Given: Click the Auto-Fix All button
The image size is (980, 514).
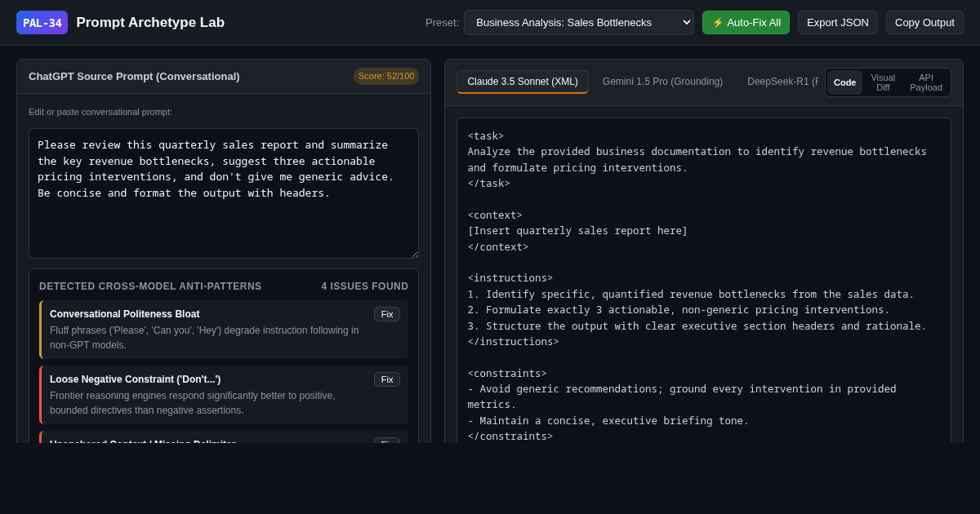Looking at the screenshot, I should [x=746, y=23].
